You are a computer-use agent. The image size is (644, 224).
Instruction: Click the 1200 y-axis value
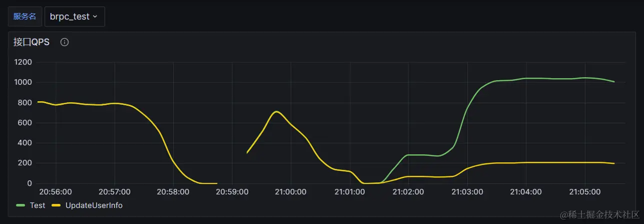(x=23, y=62)
